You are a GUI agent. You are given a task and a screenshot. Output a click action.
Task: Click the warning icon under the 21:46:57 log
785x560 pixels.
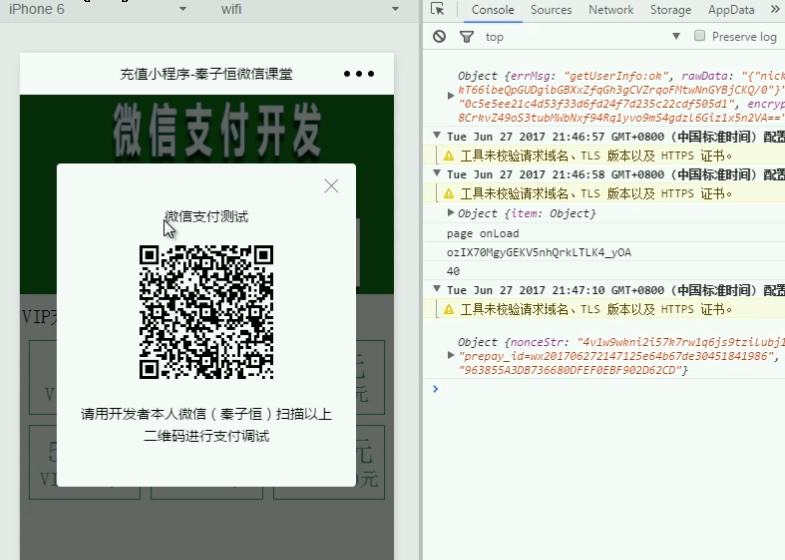(x=449, y=156)
